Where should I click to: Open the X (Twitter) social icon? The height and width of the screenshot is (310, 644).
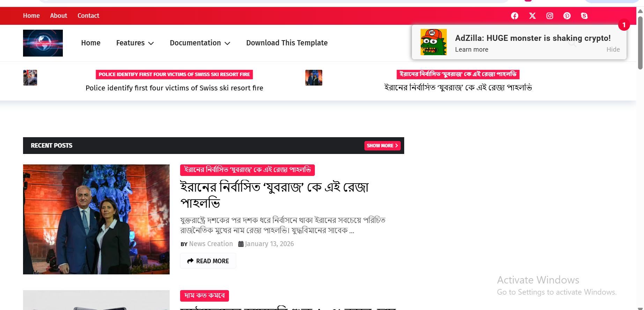pos(532,16)
